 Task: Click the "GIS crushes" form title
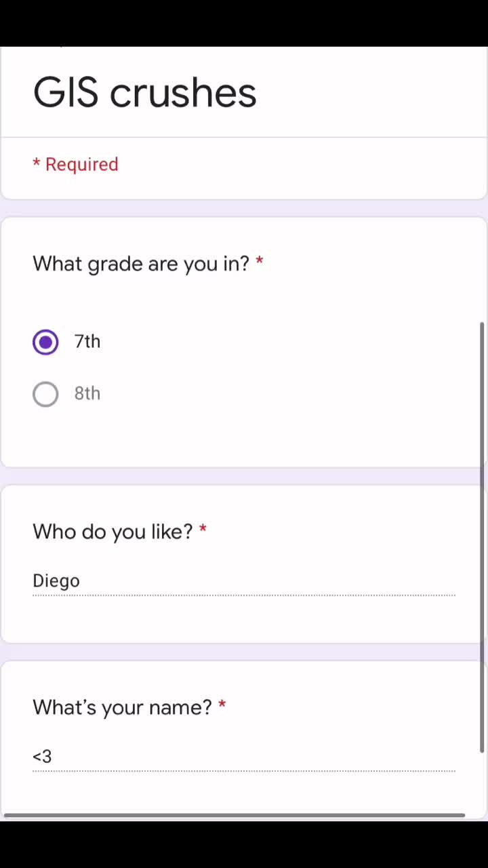144,92
